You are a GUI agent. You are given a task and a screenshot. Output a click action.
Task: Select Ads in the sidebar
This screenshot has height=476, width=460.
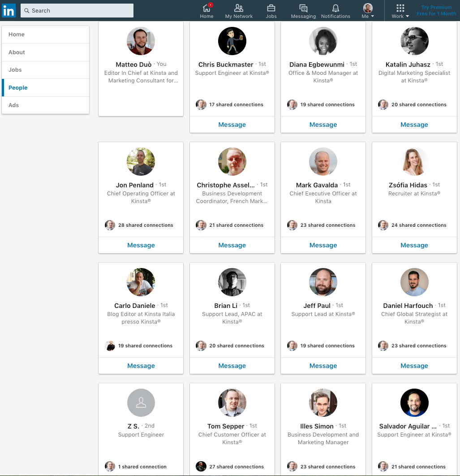tap(13, 105)
